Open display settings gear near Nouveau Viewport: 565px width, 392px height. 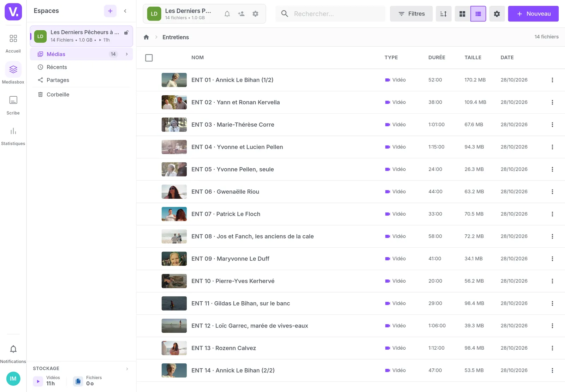coord(497,14)
